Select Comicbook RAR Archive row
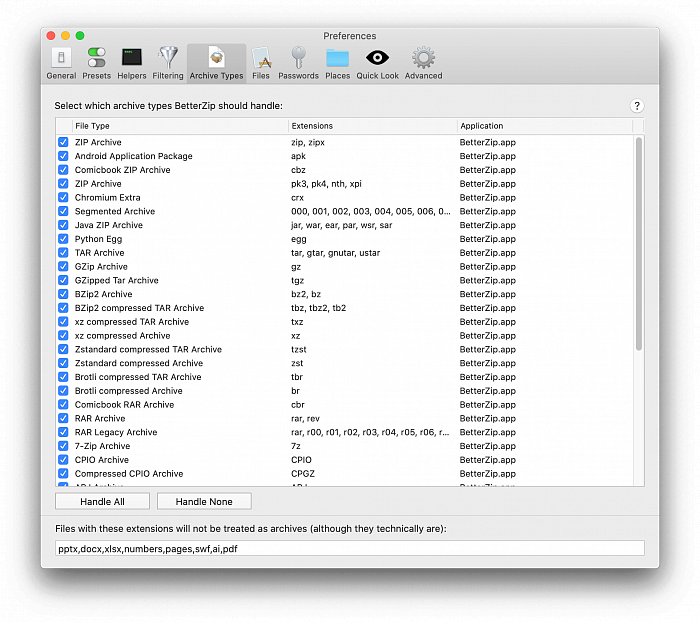700x622 pixels. click(x=344, y=405)
